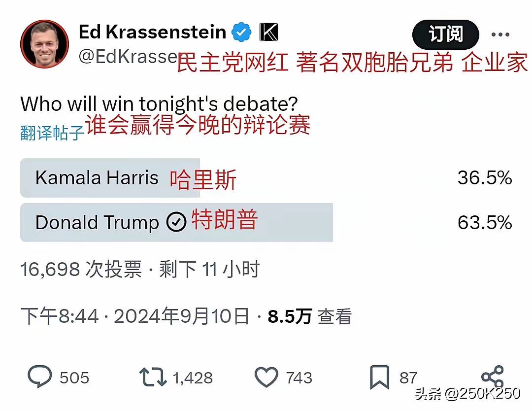This screenshot has height=413, width=532.
Task: Bookmark the post with bookmark icon
Action: [x=380, y=378]
